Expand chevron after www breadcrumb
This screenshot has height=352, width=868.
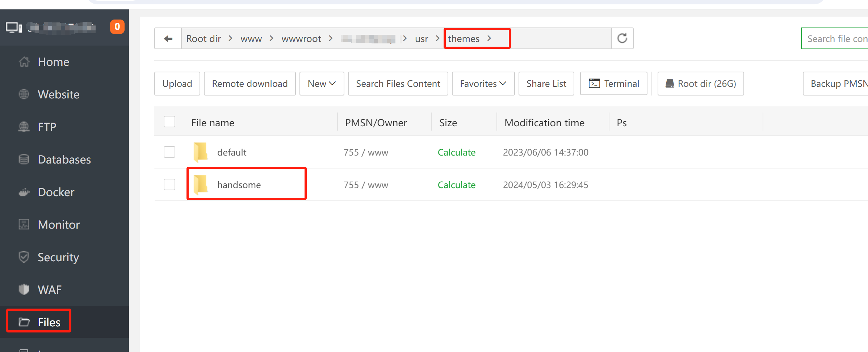(271, 38)
